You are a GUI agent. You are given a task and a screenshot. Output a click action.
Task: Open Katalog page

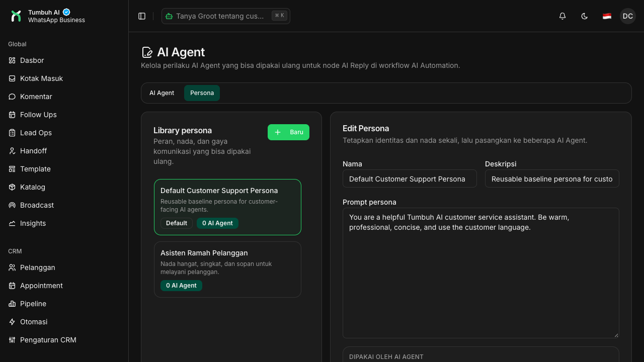[64, 187]
